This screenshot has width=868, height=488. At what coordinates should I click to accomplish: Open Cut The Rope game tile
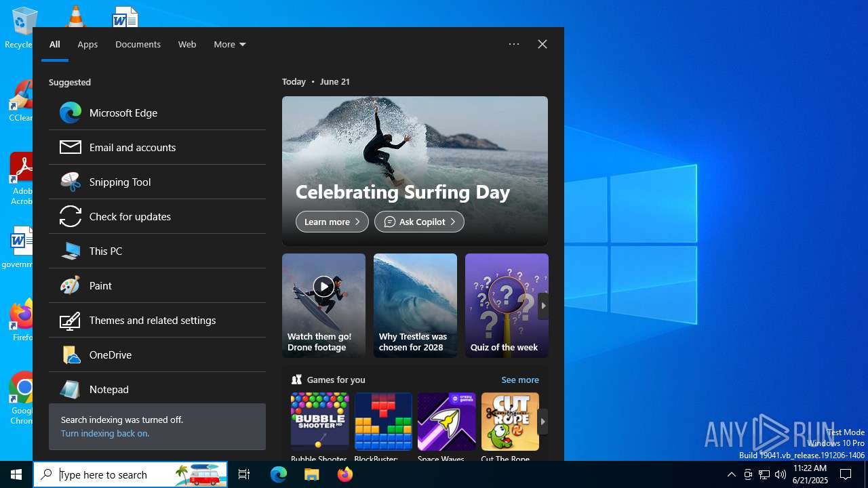(510, 427)
